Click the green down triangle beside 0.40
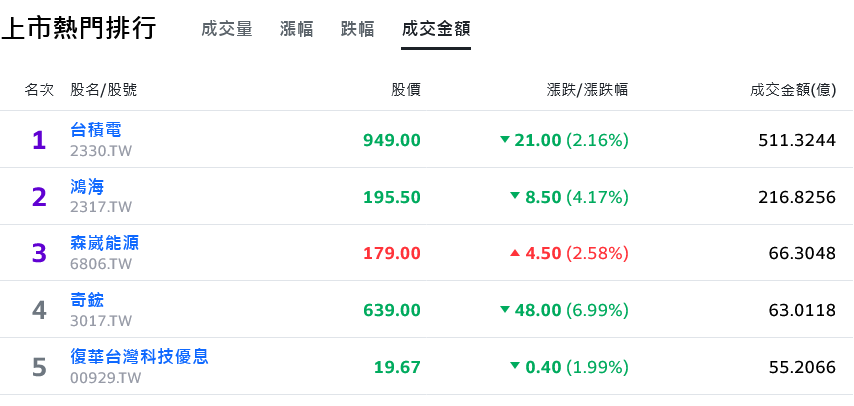Viewport: 854px width, 406px height. coord(515,366)
